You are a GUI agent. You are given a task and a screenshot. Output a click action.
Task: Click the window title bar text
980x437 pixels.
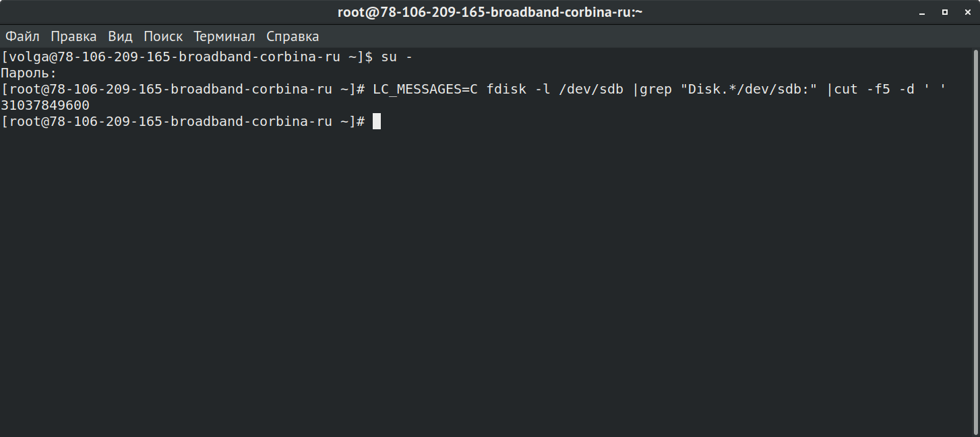coord(490,12)
